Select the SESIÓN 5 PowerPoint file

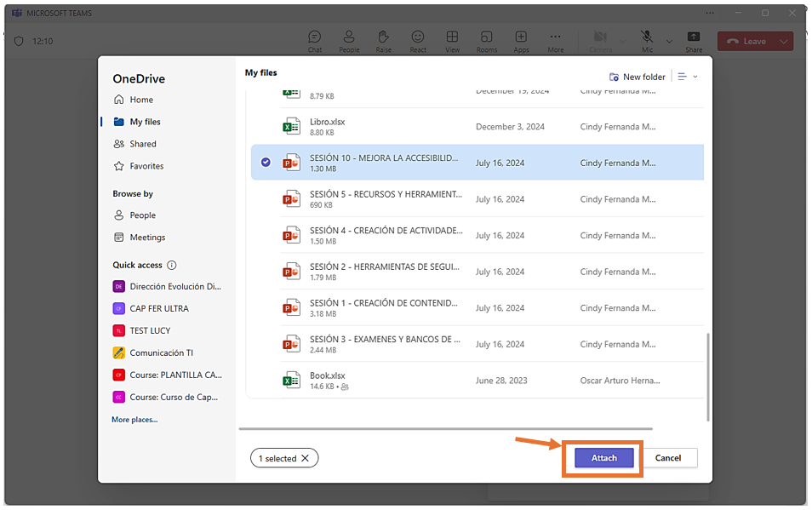[385, 195]
